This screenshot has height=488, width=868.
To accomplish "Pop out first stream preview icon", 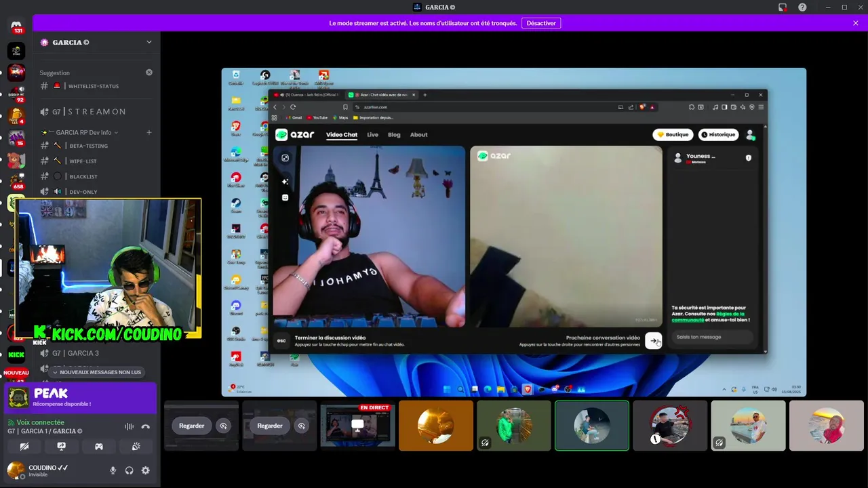I will click(x=223, y=426).
